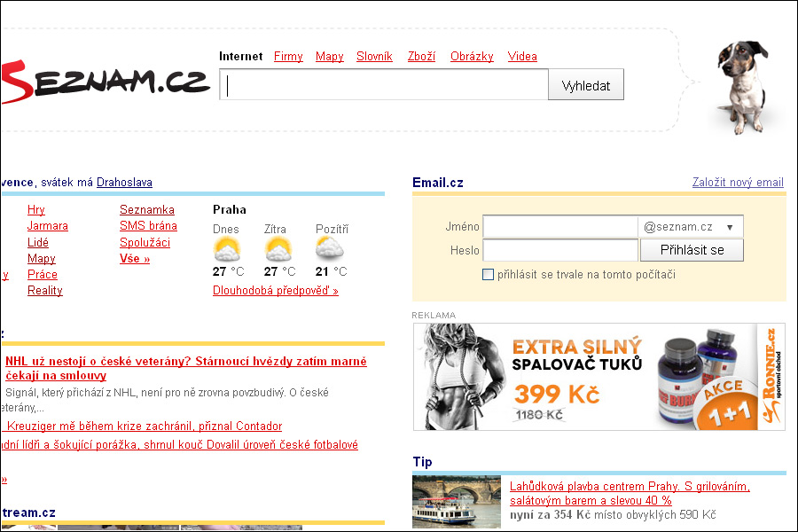This screenshot has width=798, height=532.
Task: Open the Seznamka link
Action: pyautogui.click(x=147, y=210)
